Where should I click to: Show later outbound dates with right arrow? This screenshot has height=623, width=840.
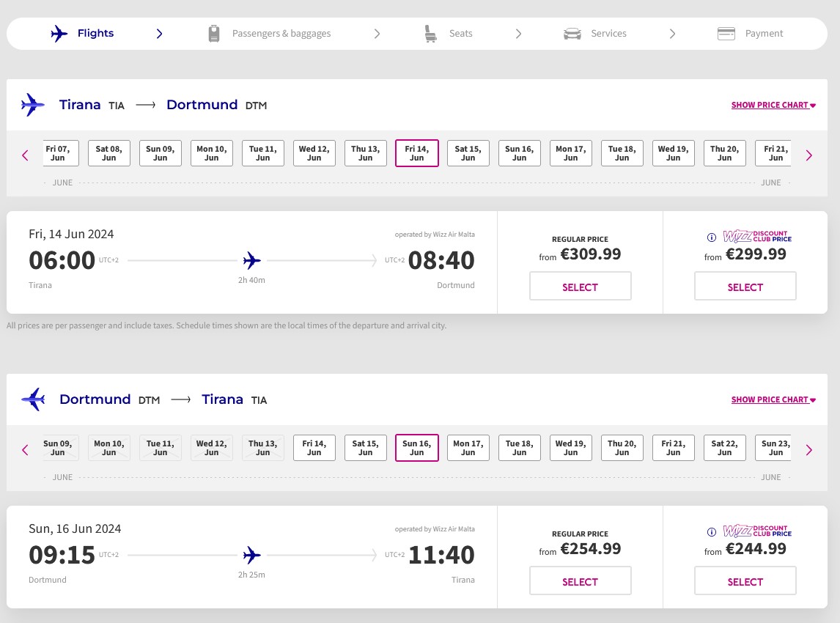(809, 155)
